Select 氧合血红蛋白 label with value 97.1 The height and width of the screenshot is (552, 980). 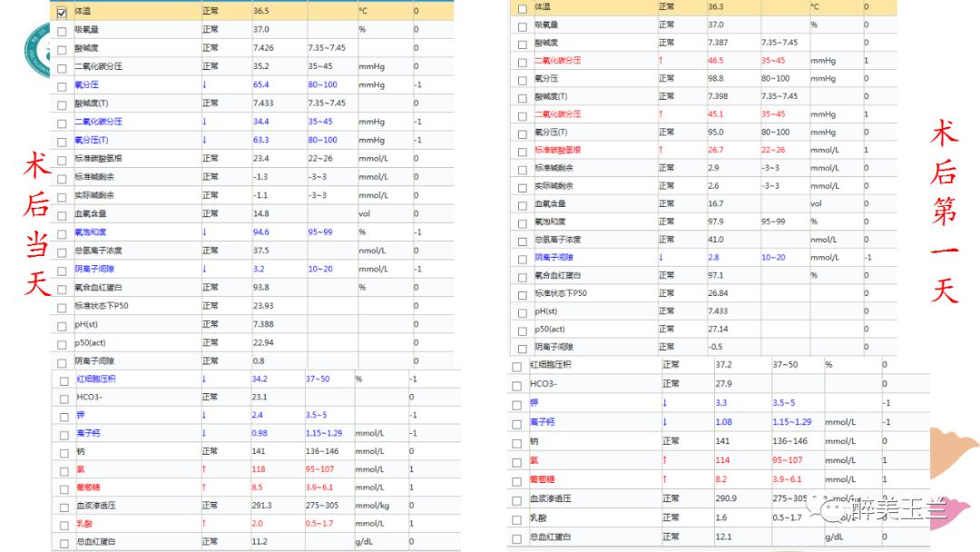click(x=558, y=275)
